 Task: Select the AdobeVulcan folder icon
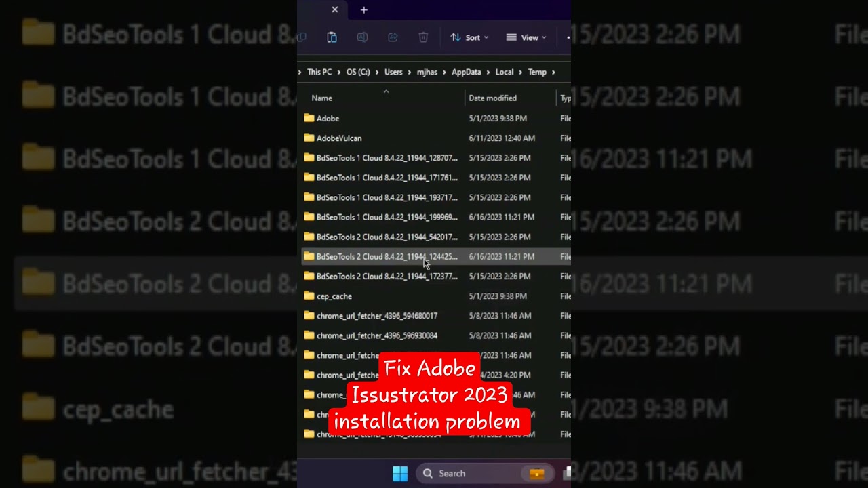[309, 138]
